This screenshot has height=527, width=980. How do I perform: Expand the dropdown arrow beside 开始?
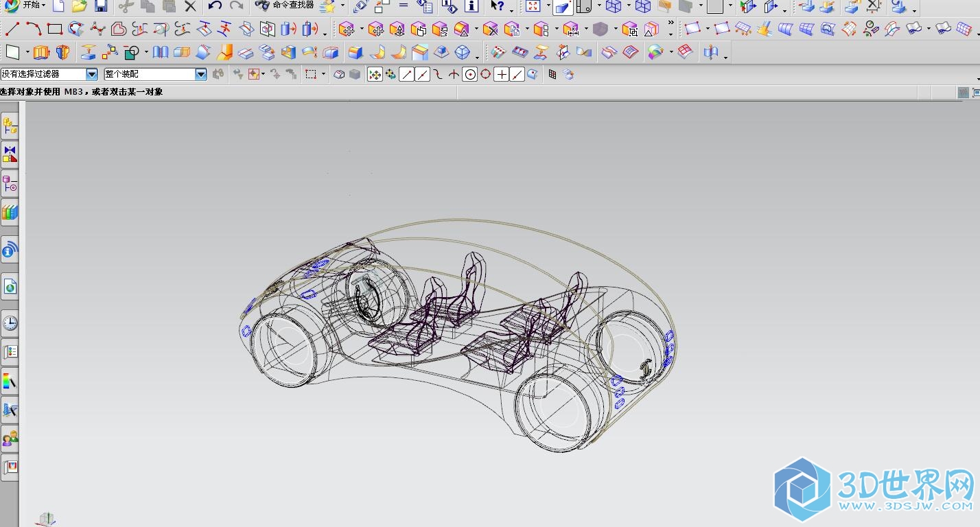point(43,5)
